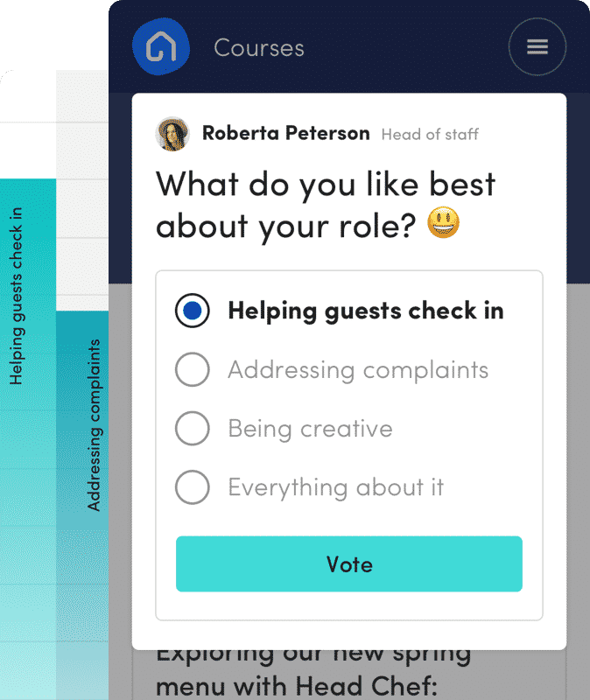Click the blue home logo icon
Screen dimensions: 590x700
click(161, 46)
